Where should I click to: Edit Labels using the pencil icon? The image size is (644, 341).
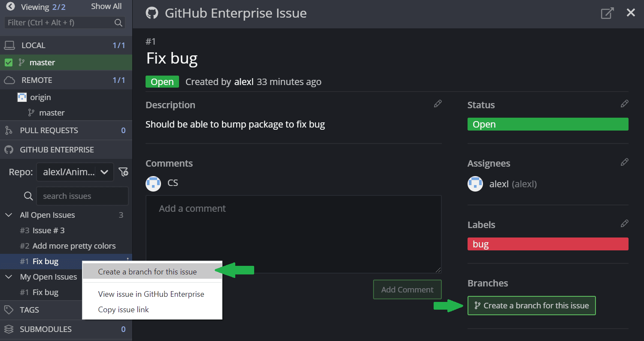(624, 224)
